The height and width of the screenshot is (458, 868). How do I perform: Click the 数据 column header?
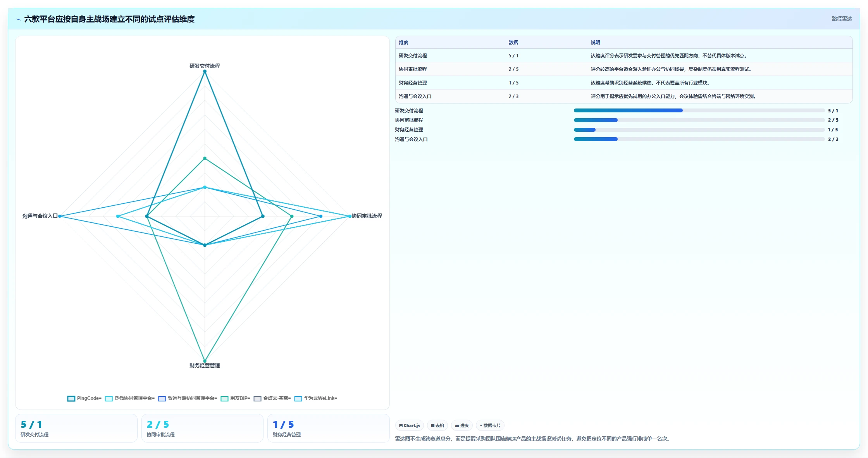(x=513, y=43)
